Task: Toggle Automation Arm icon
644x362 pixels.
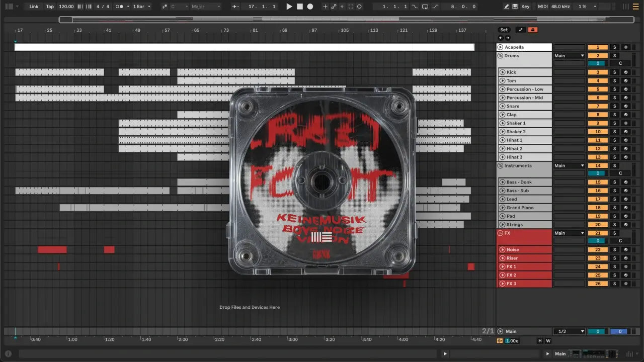Action: coord(333,7)
